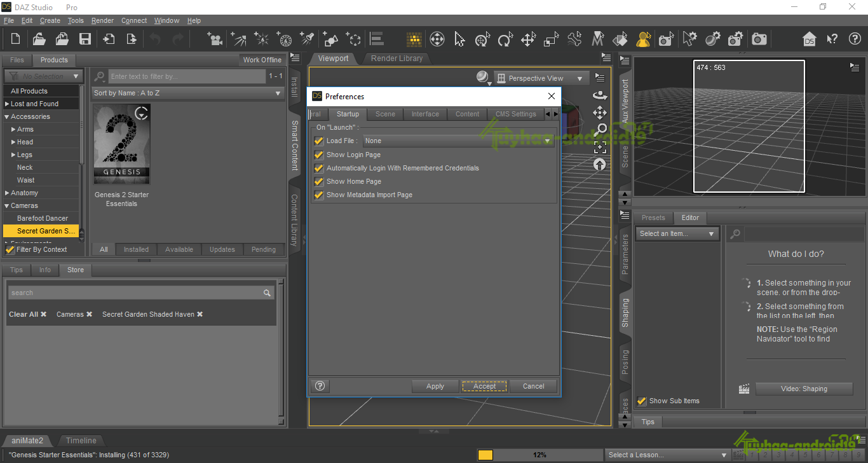Viewport: 868px width, 463px height.
Task: Open the Perspective View dropdown
Action: [x=541, y=78]
